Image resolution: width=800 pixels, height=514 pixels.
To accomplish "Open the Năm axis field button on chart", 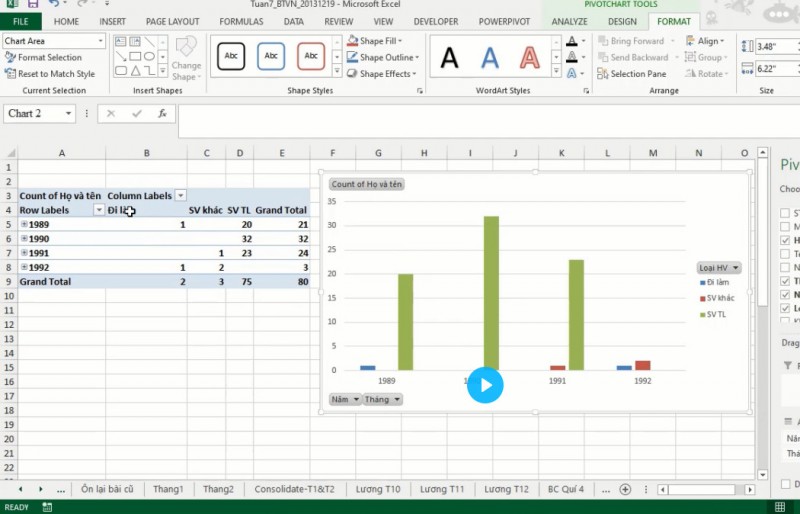I will pyautogui.click(x=345, y=399).
